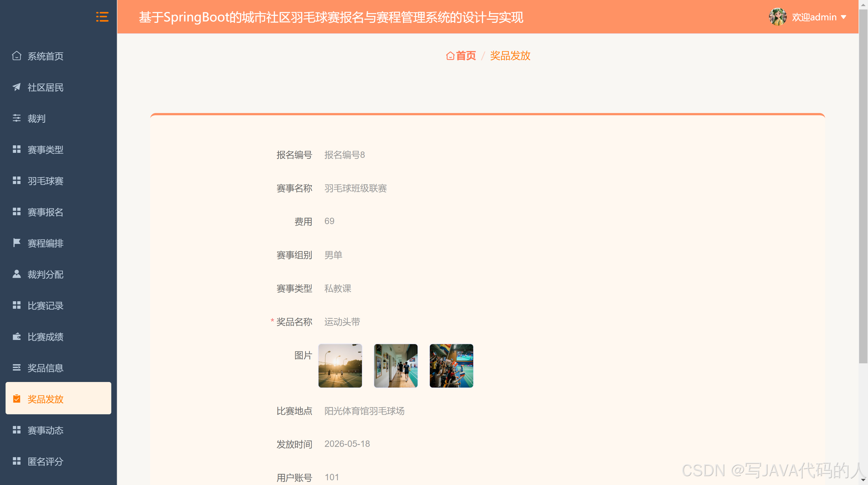868x485 pixels.
Task: Click the scrollbar up arrow
Action: coord(863,4)
